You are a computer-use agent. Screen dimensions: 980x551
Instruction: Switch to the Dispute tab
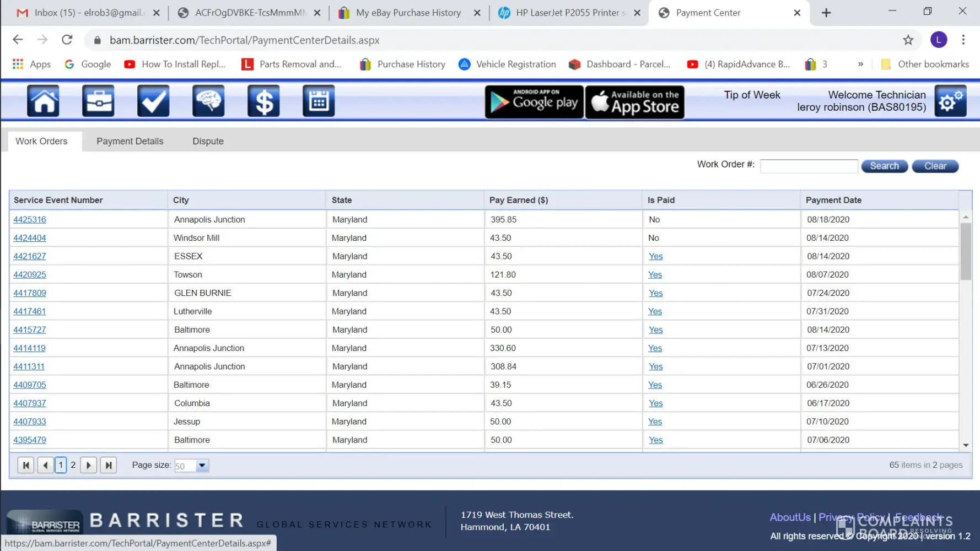click(208, 141)
